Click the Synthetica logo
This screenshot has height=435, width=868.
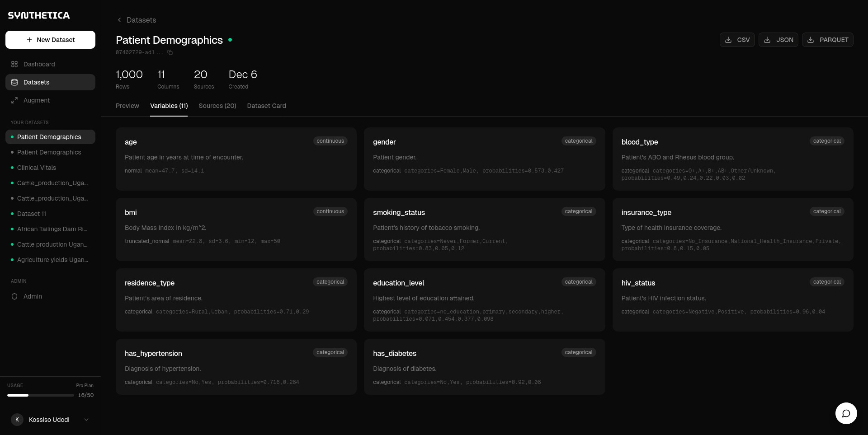[x=39, y=15]
